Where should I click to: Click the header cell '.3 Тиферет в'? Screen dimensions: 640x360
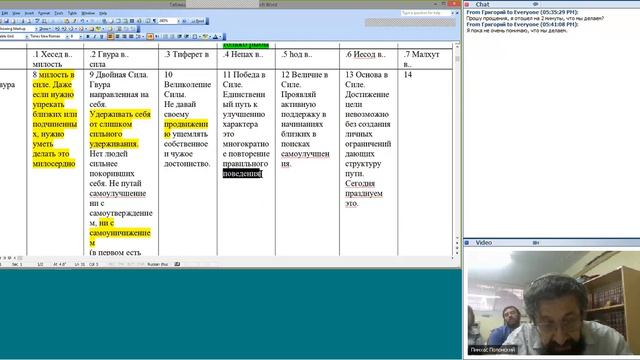click(188, 59)
